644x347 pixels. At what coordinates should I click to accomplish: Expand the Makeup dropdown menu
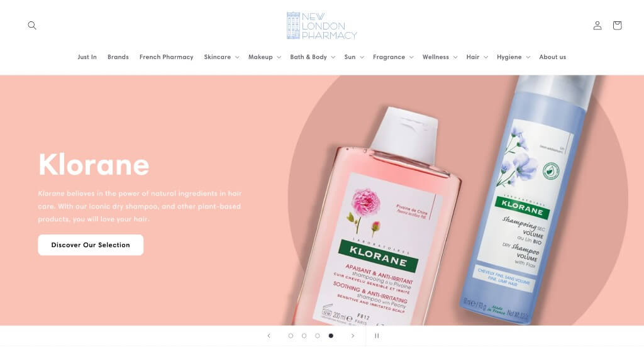coord(265,57)
